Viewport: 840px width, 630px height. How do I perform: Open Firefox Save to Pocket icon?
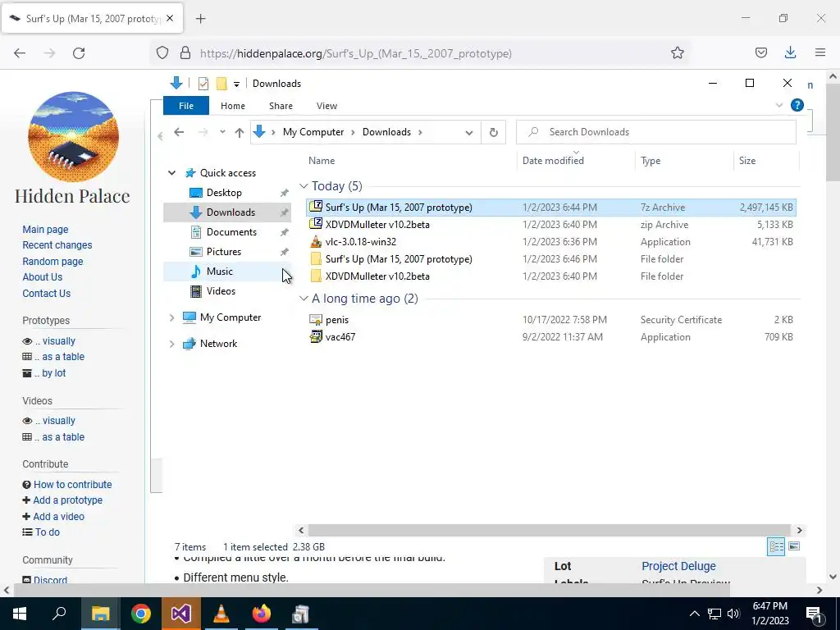pyautogui.click(x=760, y=52)
